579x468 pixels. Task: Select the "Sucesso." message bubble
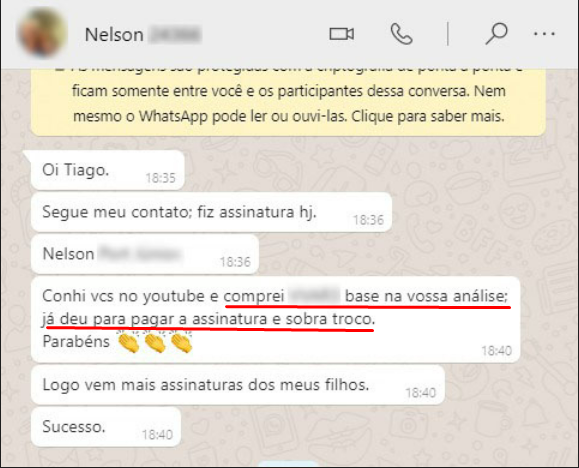coord(106,427)
